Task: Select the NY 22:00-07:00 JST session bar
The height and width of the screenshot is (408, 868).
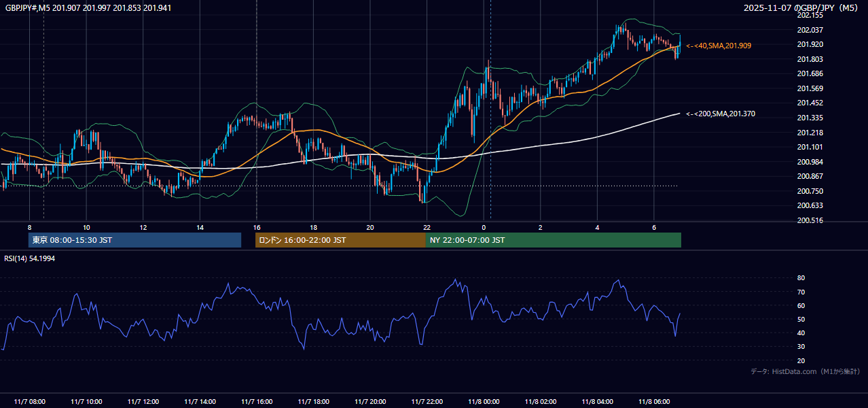Action: click(x=554, y=240)
